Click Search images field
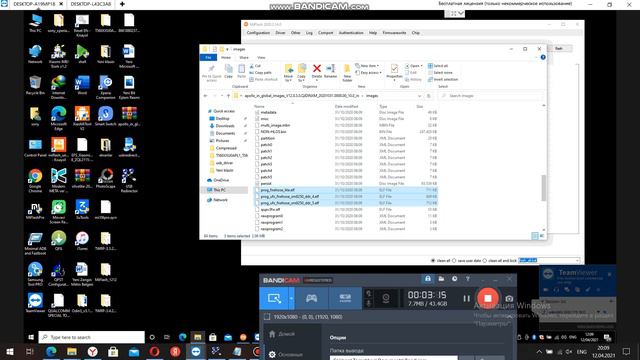 coord(490,96)
